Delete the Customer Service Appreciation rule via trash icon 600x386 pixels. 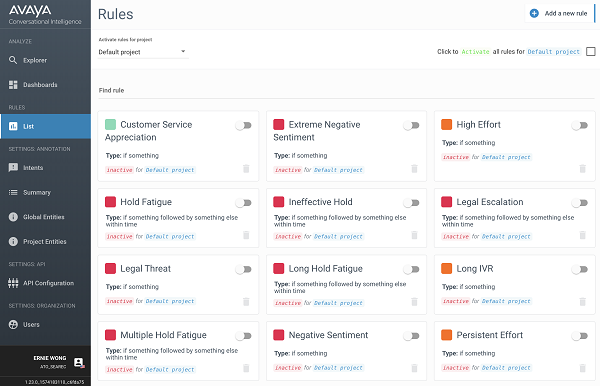click(x=246, y=169)
